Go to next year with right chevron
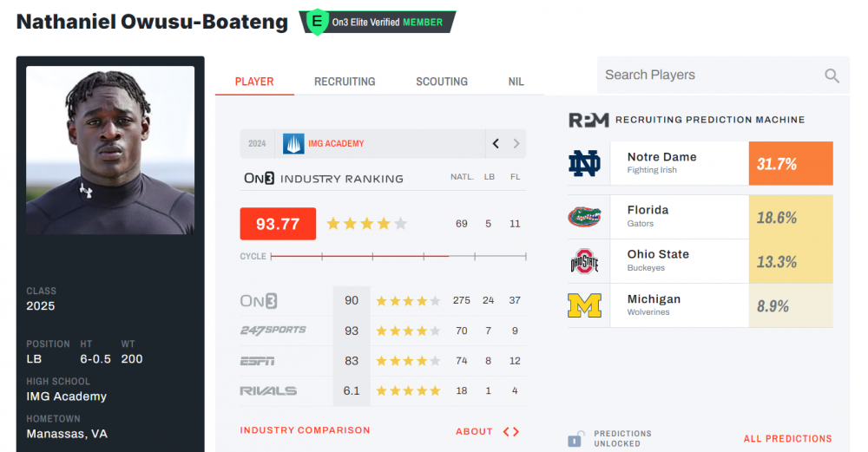This screenshot has width=868, height=452. [516, 143]
